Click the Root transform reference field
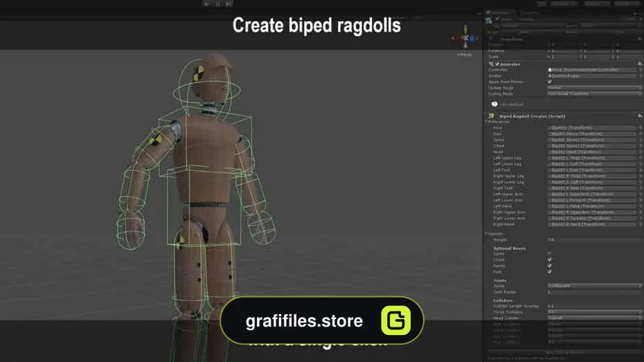This screenshot has width=644, height=362. pos(592,128)
